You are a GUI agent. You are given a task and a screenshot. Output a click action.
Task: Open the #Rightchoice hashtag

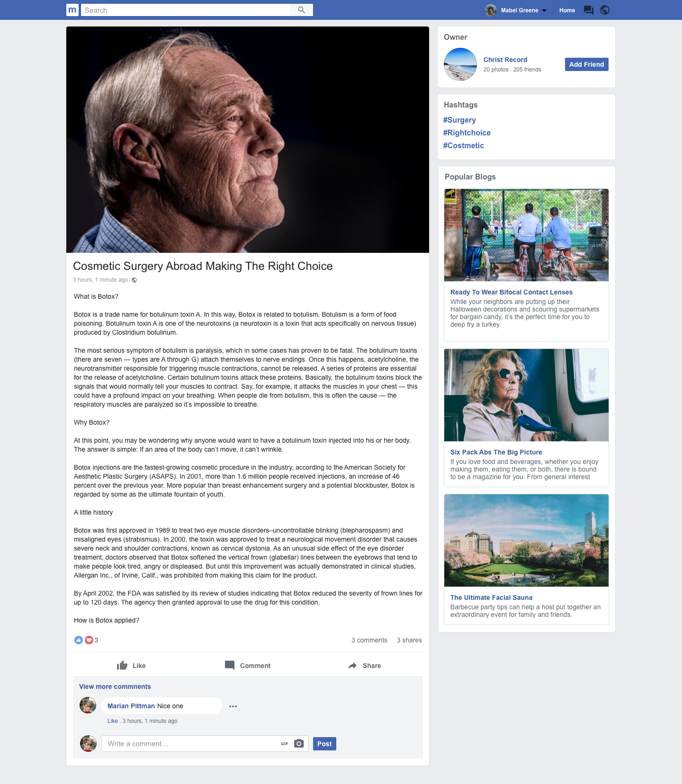click(x=467, y=133)
